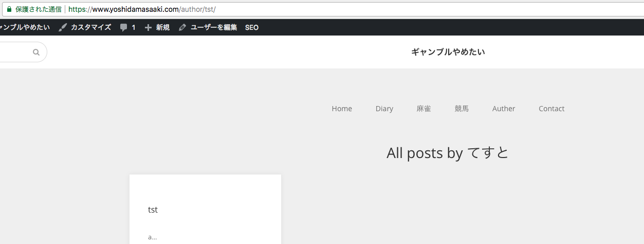The image size is (644, 244).
Task: Open the 競馬 navigation link
Action: point(462,109)
